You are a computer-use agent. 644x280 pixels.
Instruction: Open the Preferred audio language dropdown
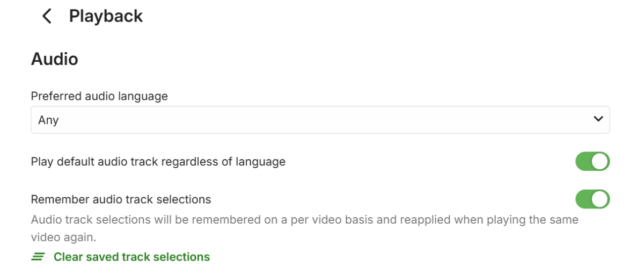pos(320,120)
